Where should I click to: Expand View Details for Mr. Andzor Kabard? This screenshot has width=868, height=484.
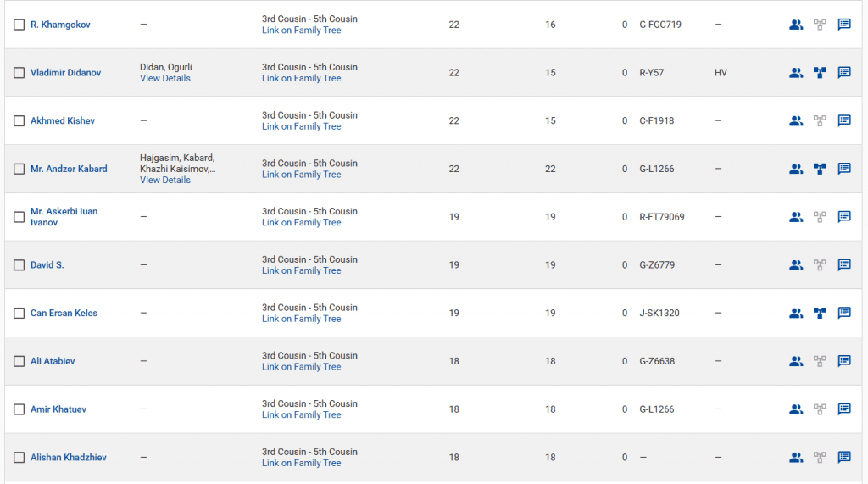[165, 180]
